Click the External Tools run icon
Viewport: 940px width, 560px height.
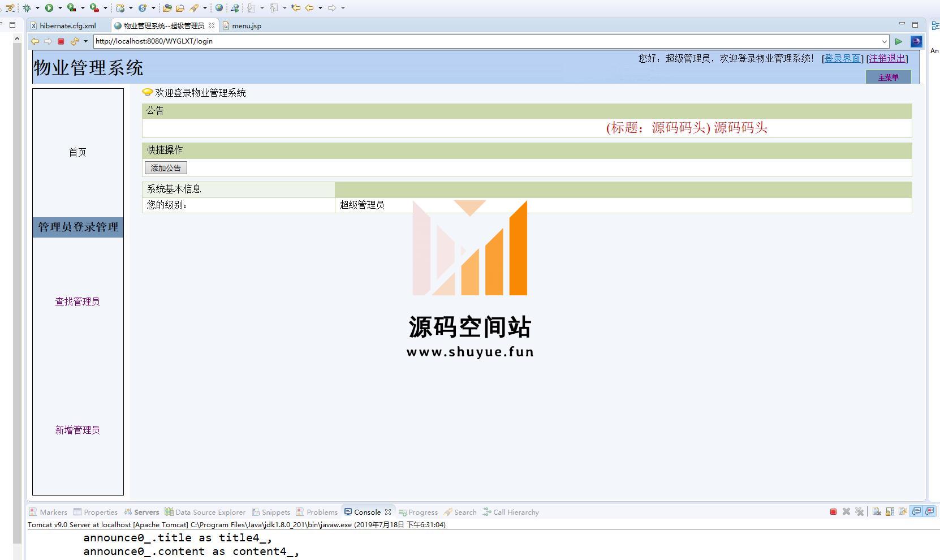click(x=94, y=8)
